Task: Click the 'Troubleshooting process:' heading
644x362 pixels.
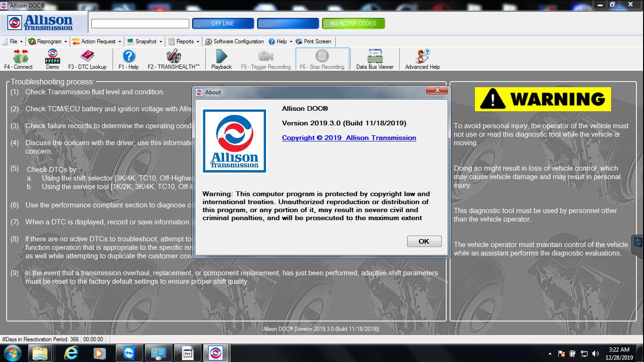Action: coord(53,82)
